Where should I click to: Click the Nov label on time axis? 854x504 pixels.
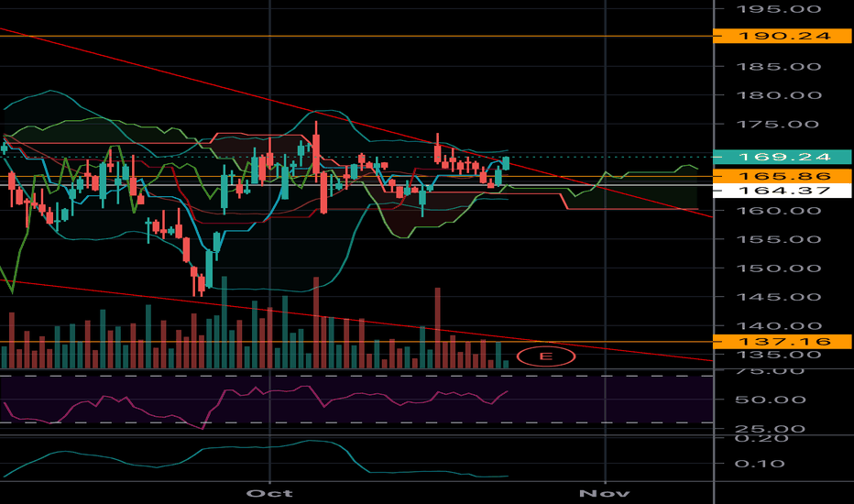click(x=605, y=494)
